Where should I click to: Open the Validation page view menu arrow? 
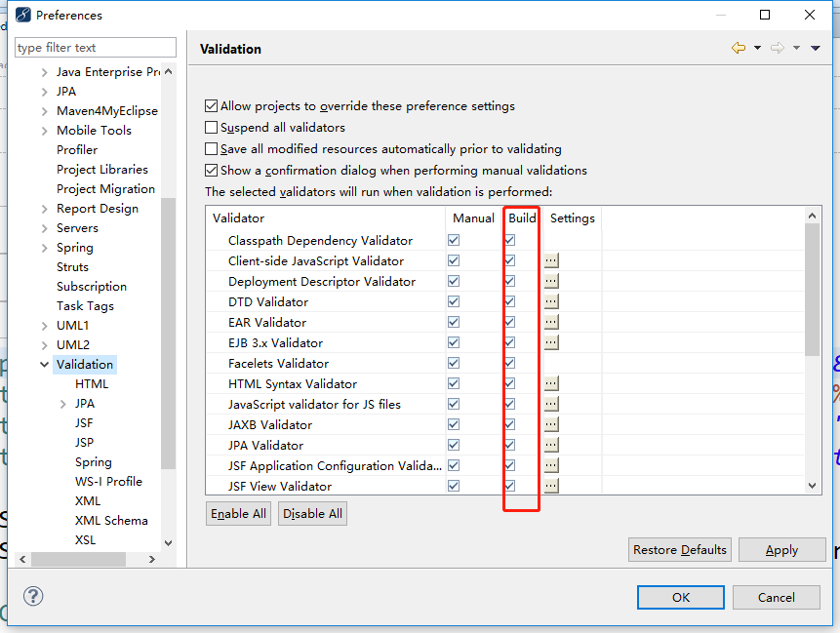[x=816, y=48]
